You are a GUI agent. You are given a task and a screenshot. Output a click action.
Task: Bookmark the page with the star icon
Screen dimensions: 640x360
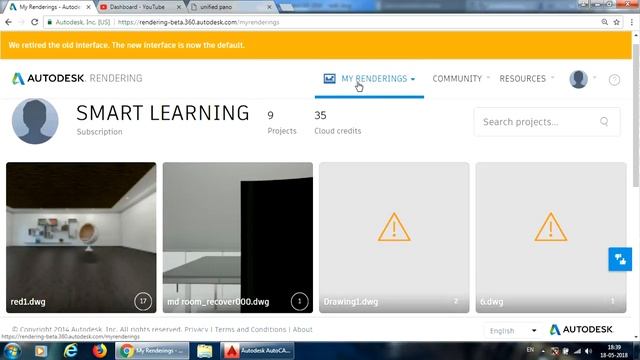pyautogui.click(x=616, y=22)
